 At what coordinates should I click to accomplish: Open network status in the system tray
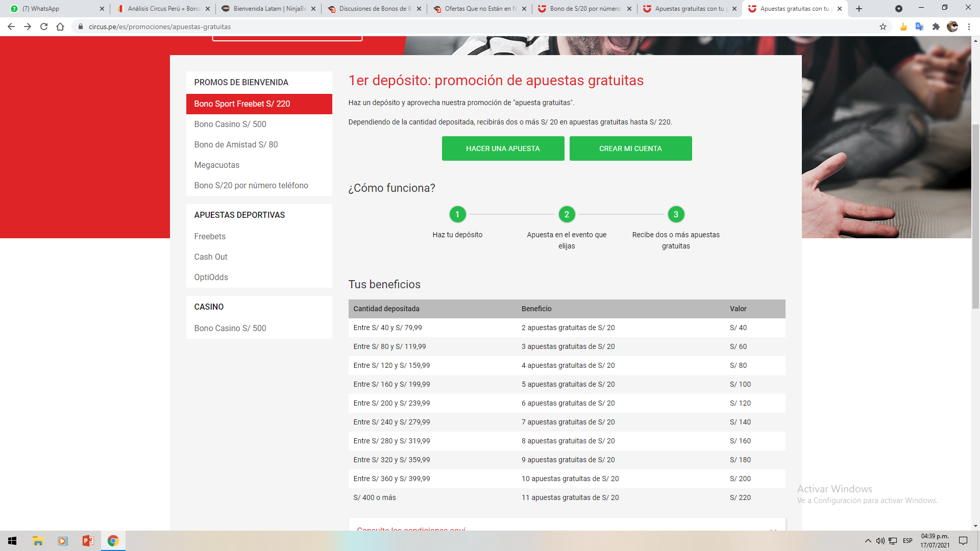(893, 541)
